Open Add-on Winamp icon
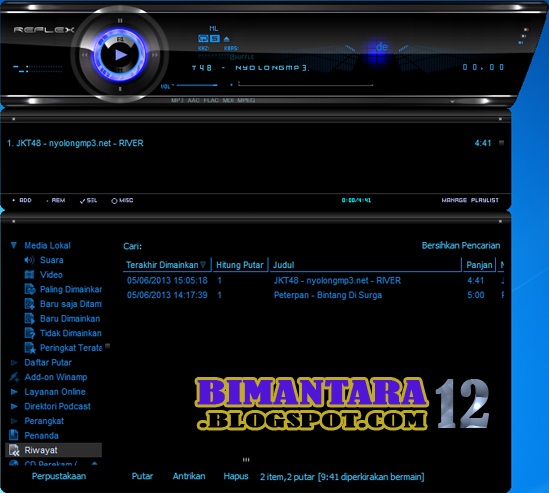 tap(14, 377)
